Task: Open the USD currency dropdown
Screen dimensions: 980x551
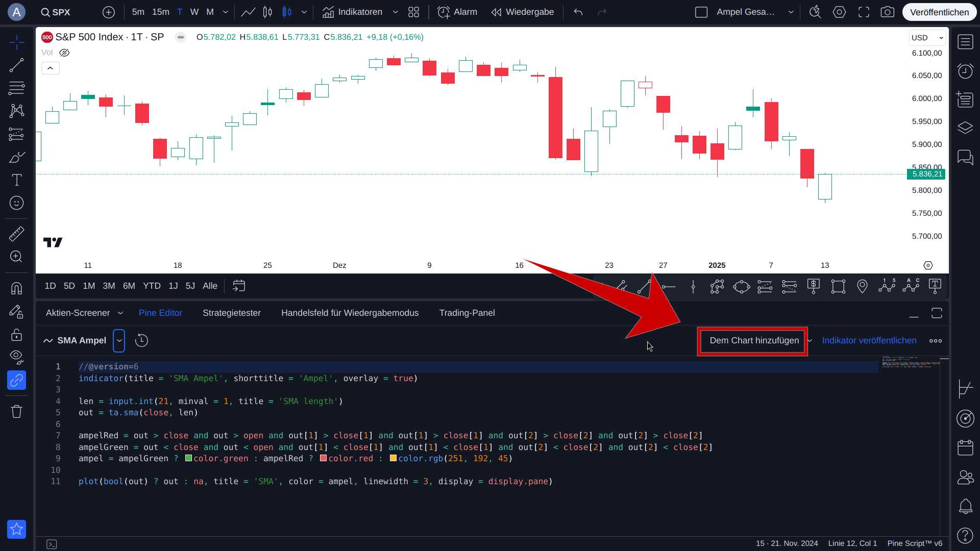Action: point(927,38)
